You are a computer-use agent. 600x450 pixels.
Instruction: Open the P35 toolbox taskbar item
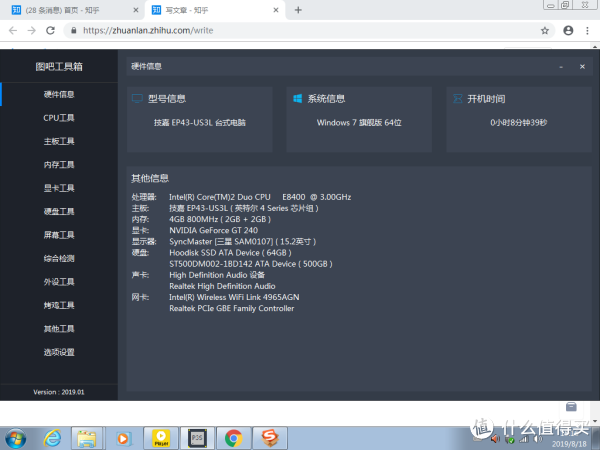pos(197,438)
